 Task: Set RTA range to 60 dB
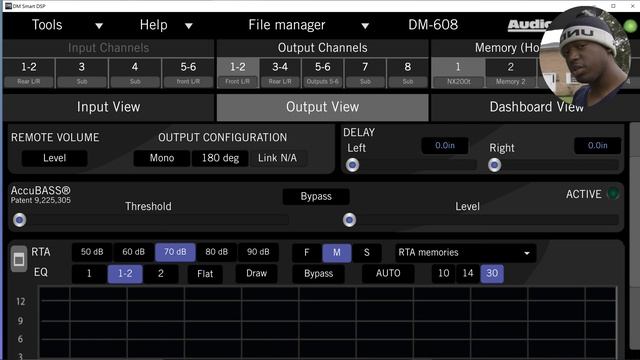133,252
